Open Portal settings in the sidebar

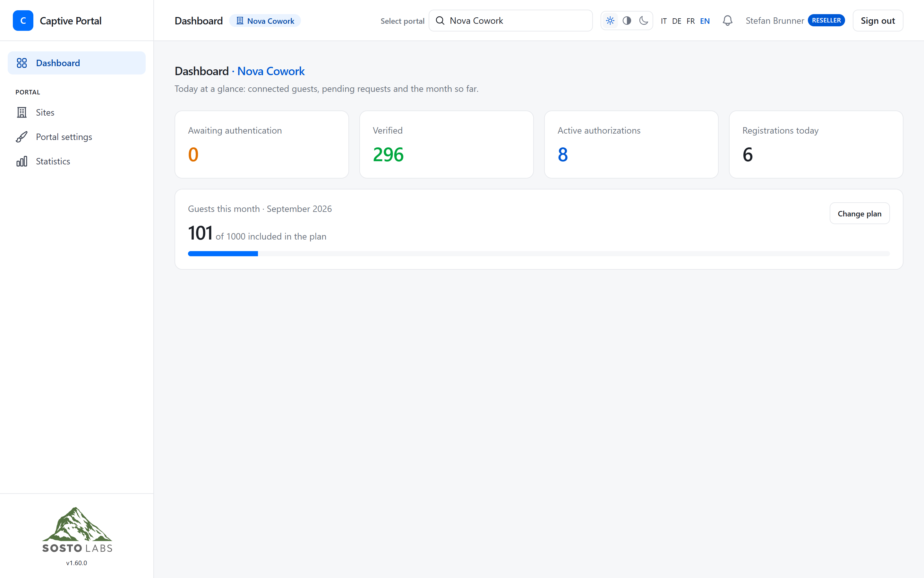[76, 137]
